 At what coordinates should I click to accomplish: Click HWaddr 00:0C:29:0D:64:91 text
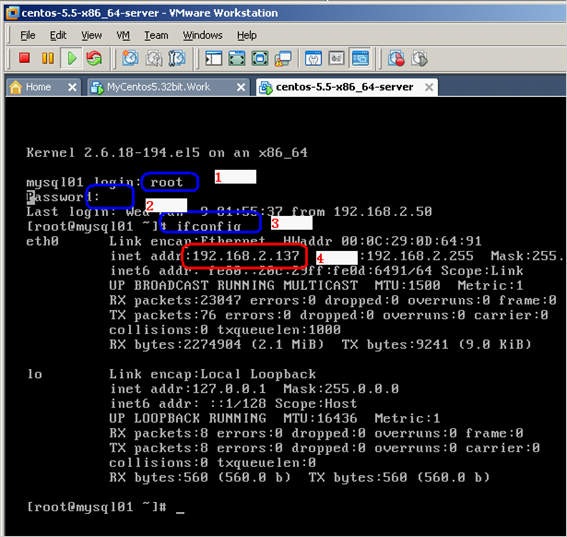coord(382,241)
